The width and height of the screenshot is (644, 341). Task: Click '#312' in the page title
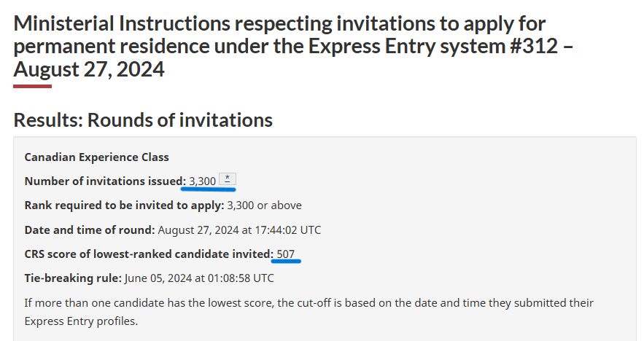pos(534,46)
